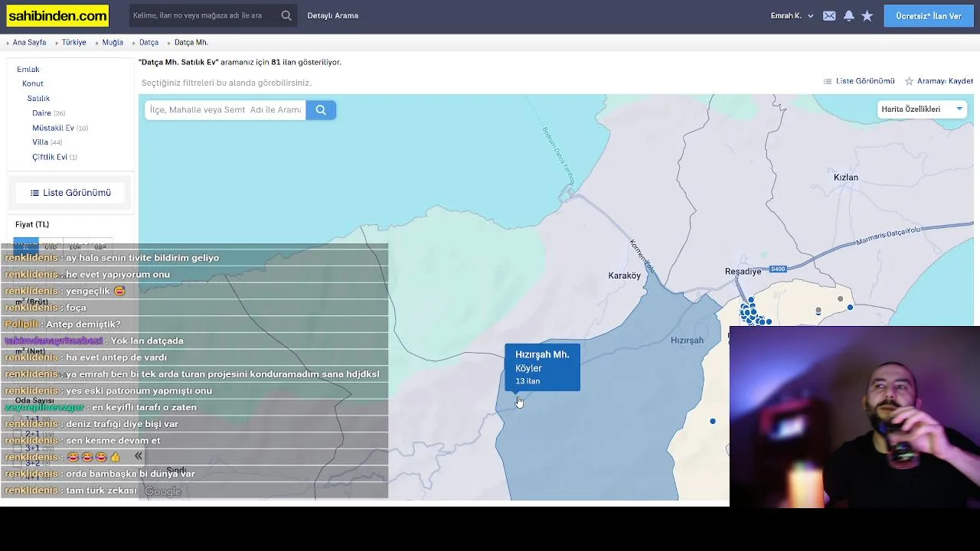Click the Karaköy label on the map
This screenshot has width=980, height=551.
coord(624,275)
